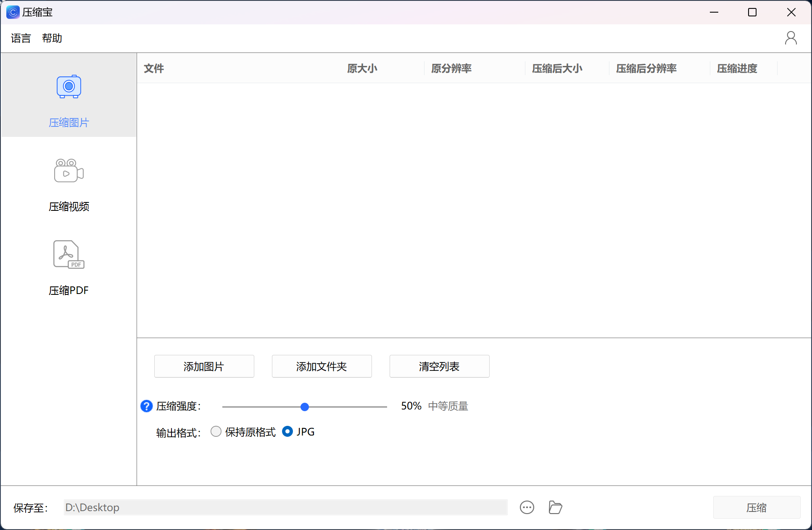This screenshot has height=530, width=812.
Task: Click the 压缩 start button
Action: [x=757, y=507]
